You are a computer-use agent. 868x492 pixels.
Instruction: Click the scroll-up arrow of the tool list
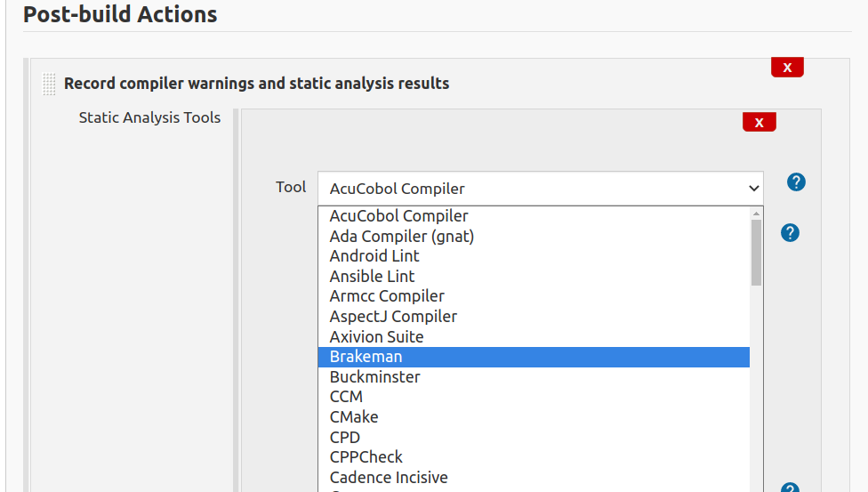756,214
